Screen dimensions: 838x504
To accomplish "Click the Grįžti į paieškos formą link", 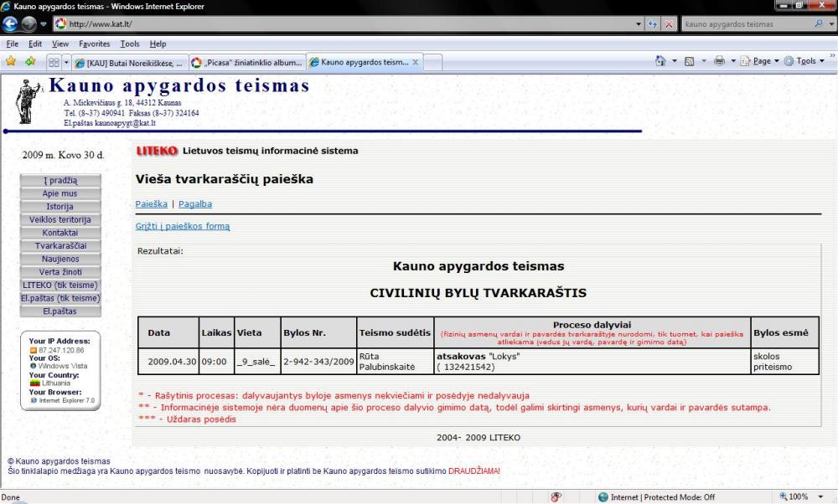I will click(x=182, y=226).
